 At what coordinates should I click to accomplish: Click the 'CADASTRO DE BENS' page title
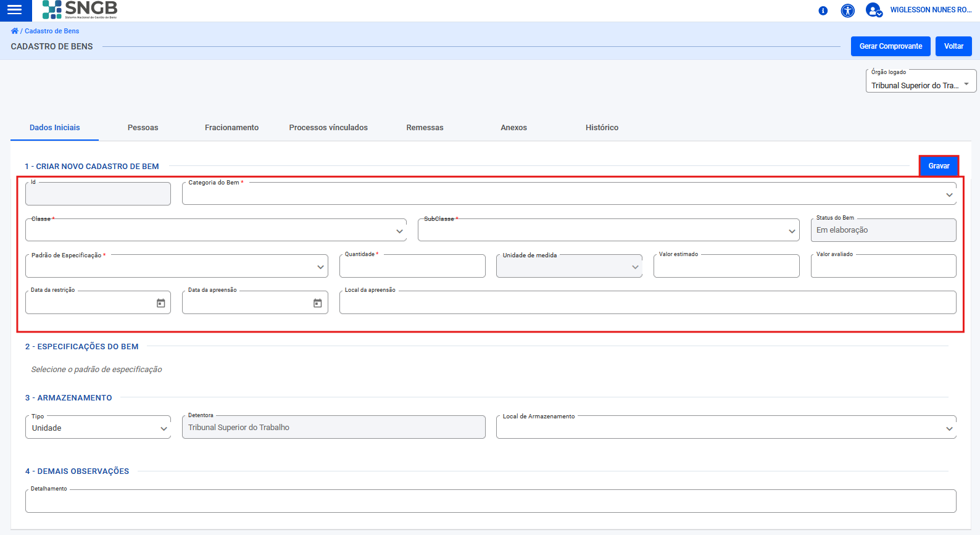point(52,46)
